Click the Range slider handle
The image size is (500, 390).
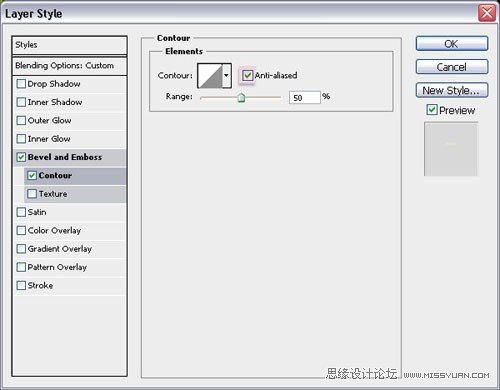241,98
